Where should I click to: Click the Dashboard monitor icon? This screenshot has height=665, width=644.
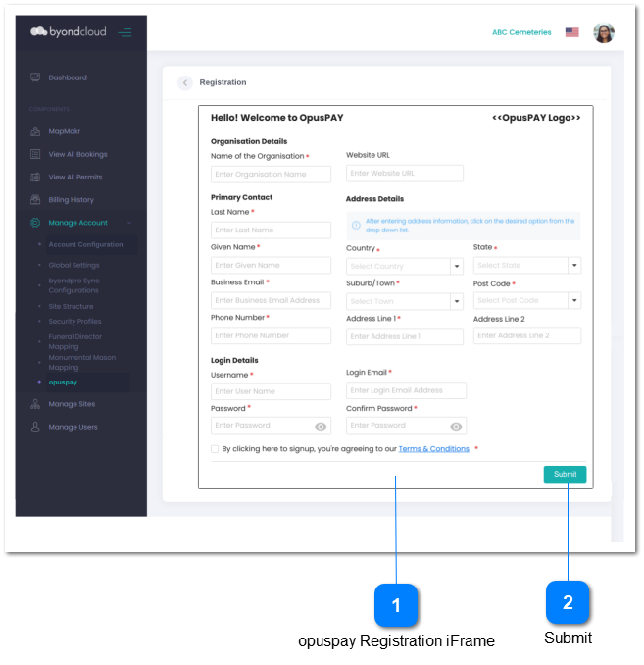click(x=35, y=77)
